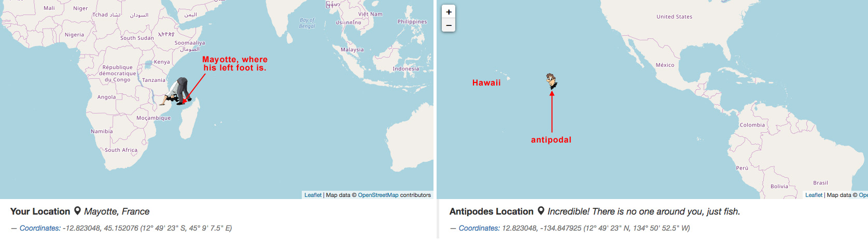
Task: Click the Colombia label on the right map
Action: click(752, 125)
